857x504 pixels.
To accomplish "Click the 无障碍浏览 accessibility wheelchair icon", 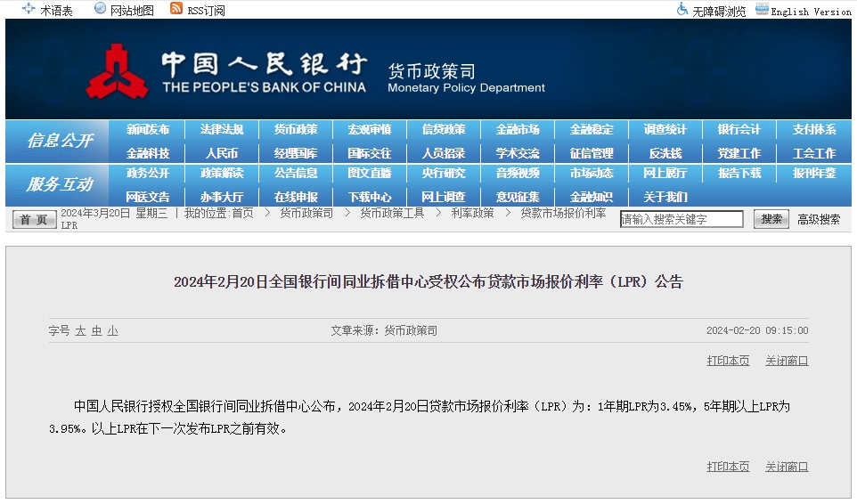I will click(682, 9).
